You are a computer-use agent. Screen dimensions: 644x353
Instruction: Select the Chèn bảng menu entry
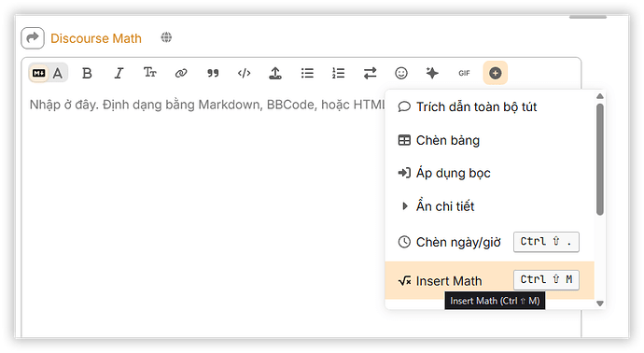click(x=490, y=140)
